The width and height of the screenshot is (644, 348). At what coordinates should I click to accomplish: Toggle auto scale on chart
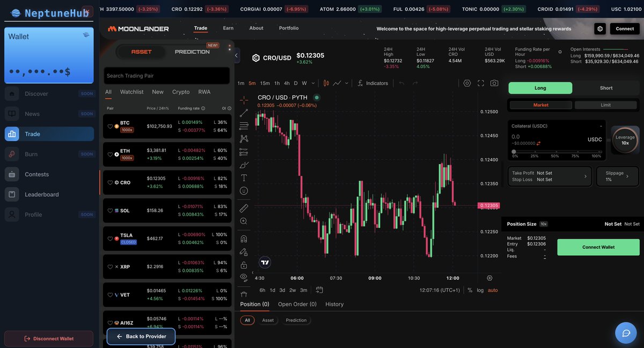pos(493,290)
